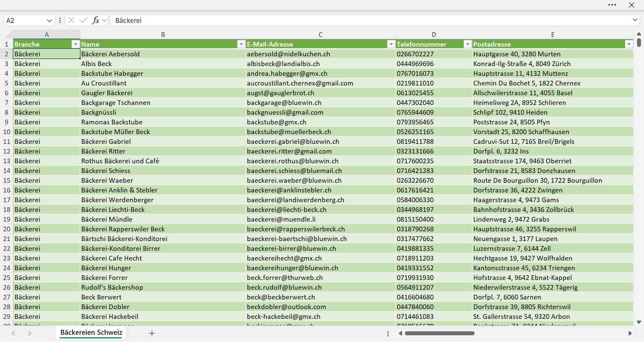Select email beck@beckberwert.ch
Screen dimensions: 644x342
click(x=321, y=297)
